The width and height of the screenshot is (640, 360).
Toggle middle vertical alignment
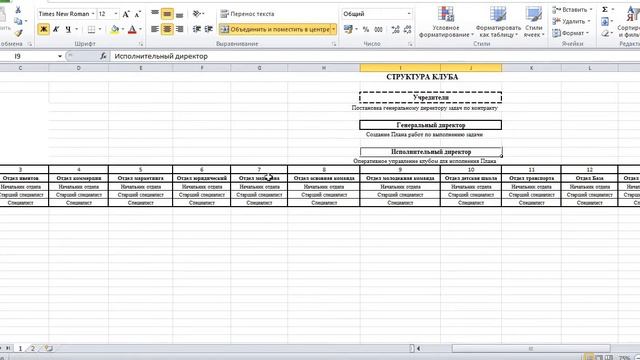(167, 14)
